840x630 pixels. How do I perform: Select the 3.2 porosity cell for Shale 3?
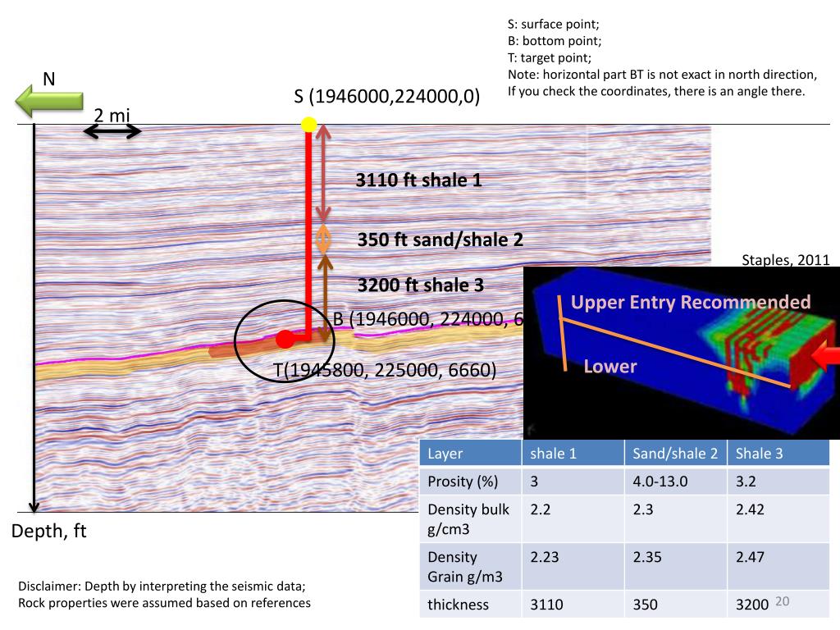point(778,481)
